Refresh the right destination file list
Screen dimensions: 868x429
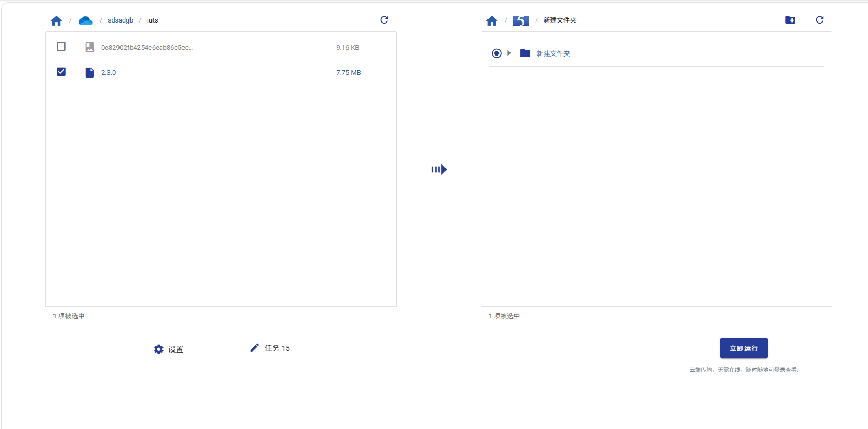coord(820,20)
